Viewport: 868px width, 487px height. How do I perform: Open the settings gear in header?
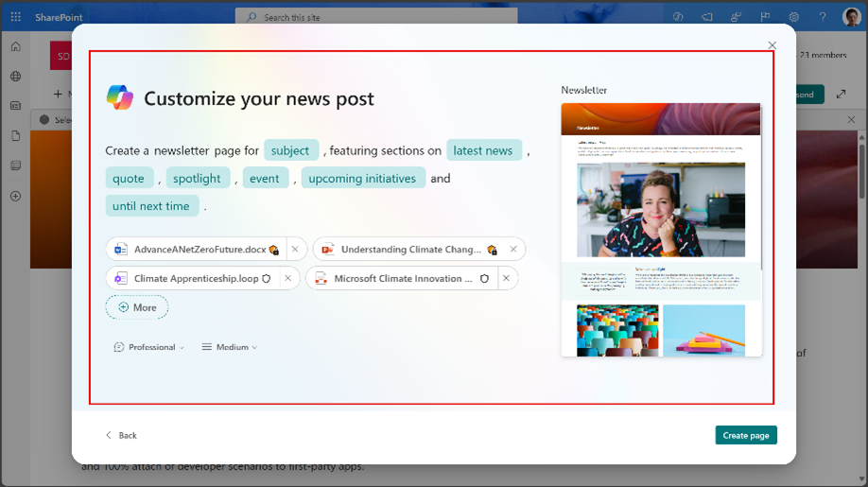click(794, 17)
